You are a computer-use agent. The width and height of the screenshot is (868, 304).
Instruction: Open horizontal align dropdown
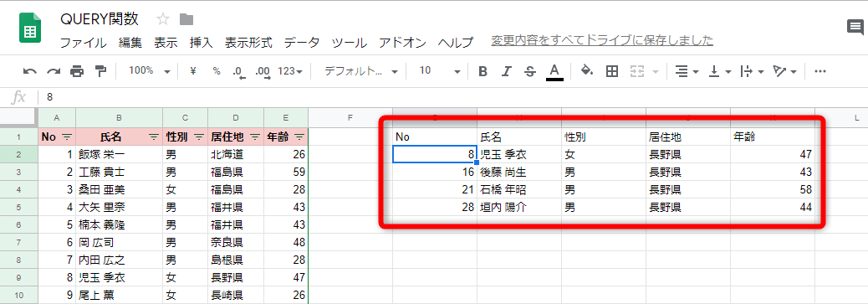[687, 71]
